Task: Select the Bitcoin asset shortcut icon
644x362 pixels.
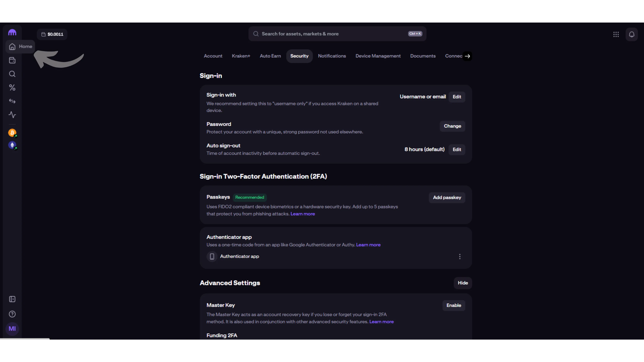Action: tap(12, 133)
